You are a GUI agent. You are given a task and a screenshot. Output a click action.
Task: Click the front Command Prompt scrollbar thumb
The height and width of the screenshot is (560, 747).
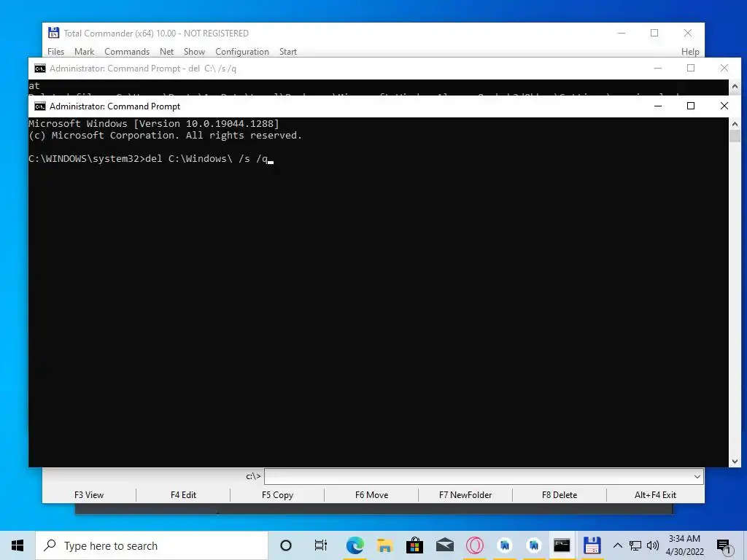tap(735, 136)
